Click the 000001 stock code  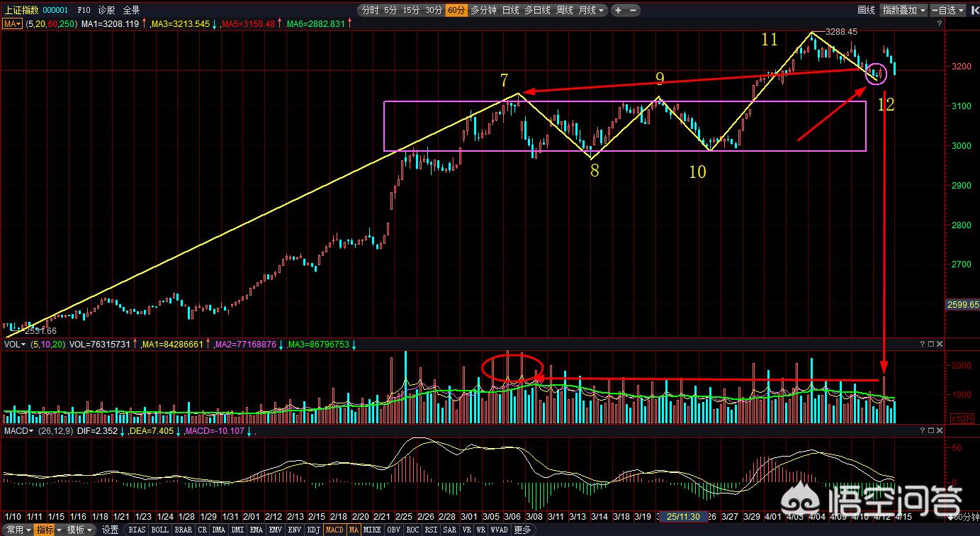pyautogui.click(x=55, y=10)
